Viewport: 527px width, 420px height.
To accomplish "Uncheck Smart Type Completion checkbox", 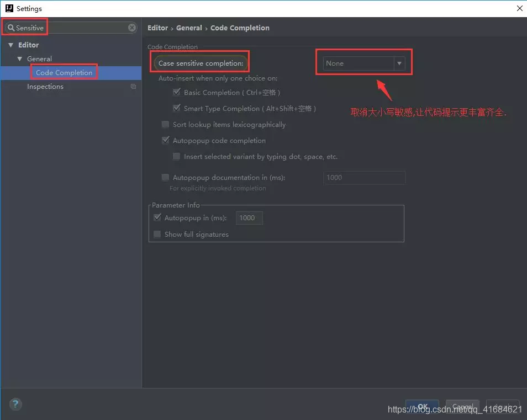I will (176, 108).
